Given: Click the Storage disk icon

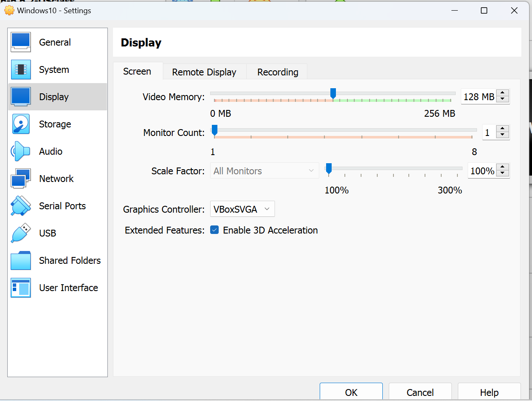Looking at the screenshot, I should click(x=20, y=124).
